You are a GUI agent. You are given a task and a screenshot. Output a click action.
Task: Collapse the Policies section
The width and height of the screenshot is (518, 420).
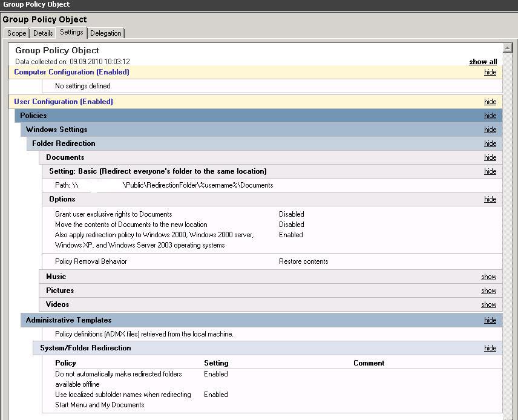[490, 116]
